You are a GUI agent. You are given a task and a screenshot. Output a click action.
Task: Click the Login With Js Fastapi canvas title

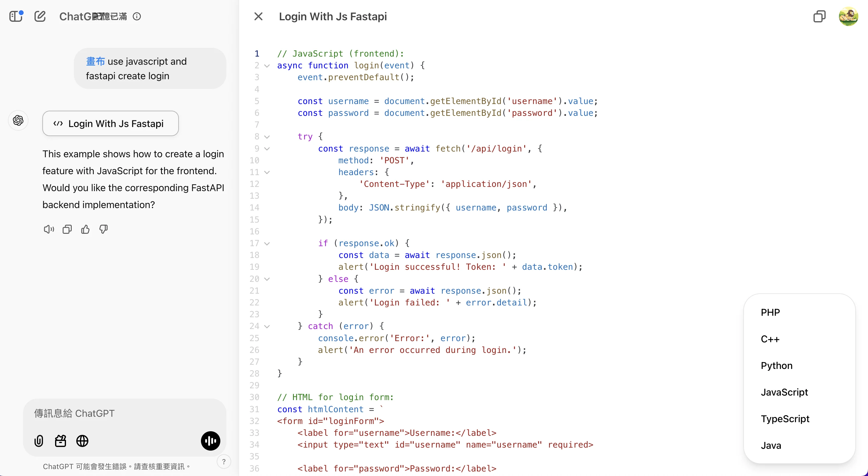(333, 17)
